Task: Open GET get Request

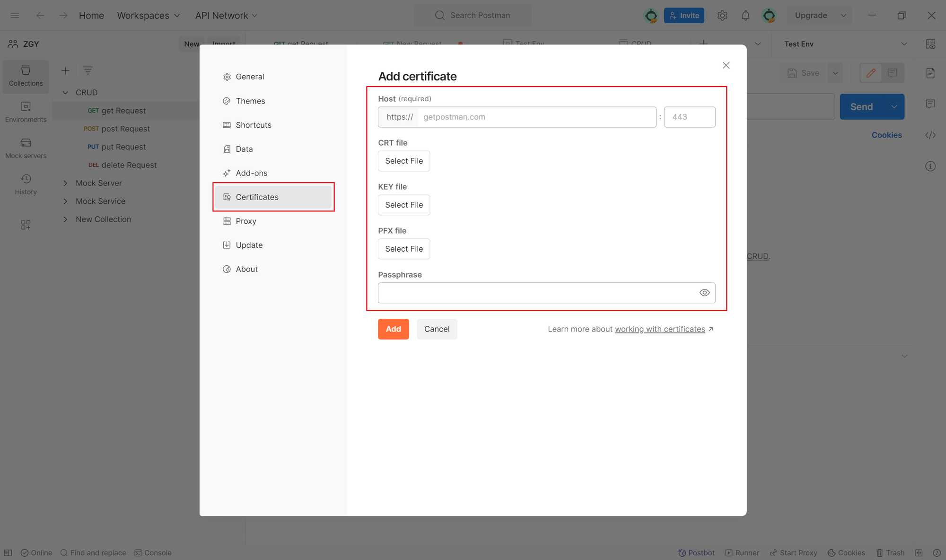Action: [x=116, y=111]
